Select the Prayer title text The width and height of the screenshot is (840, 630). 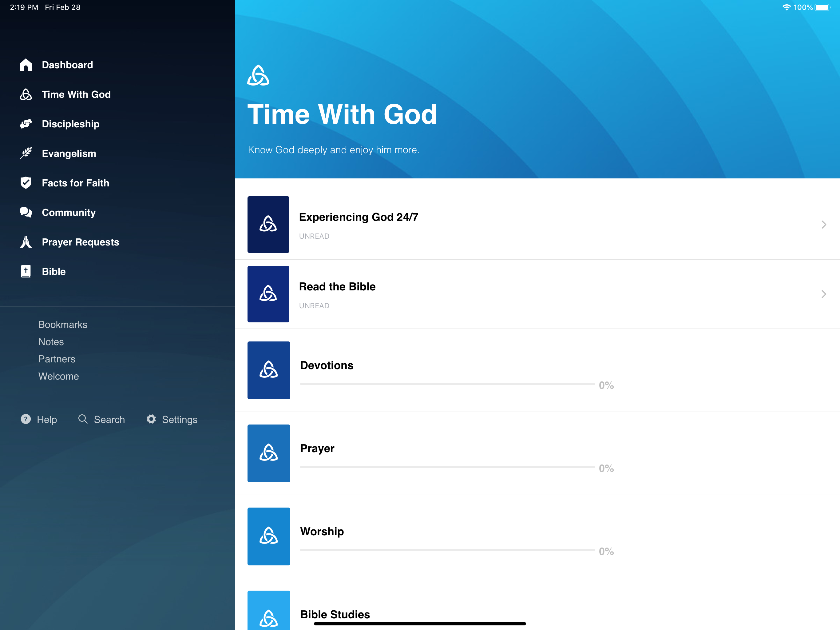[317, 449]
